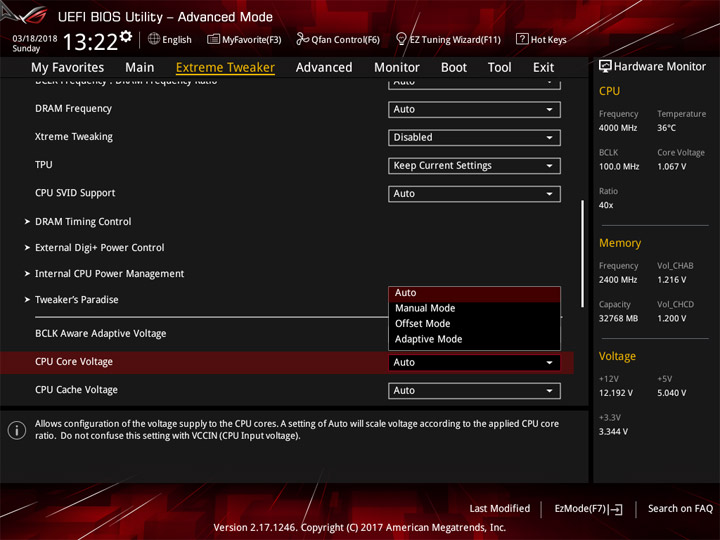The image size is (720, 540).
Task: Click the Core Voltage 1.067 V value
Action: (x=671, y=166)
